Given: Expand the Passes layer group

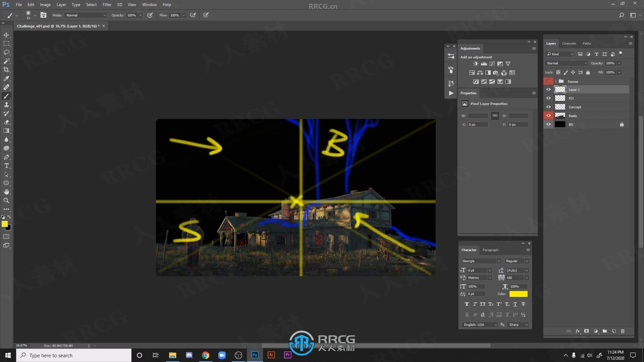Looking at the screenshot, I should tap(556, 81).
